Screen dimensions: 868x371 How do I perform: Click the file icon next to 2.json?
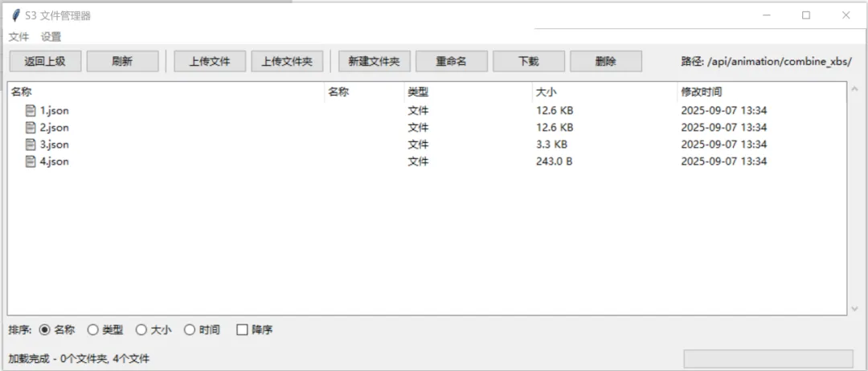(x=31, y=128)
